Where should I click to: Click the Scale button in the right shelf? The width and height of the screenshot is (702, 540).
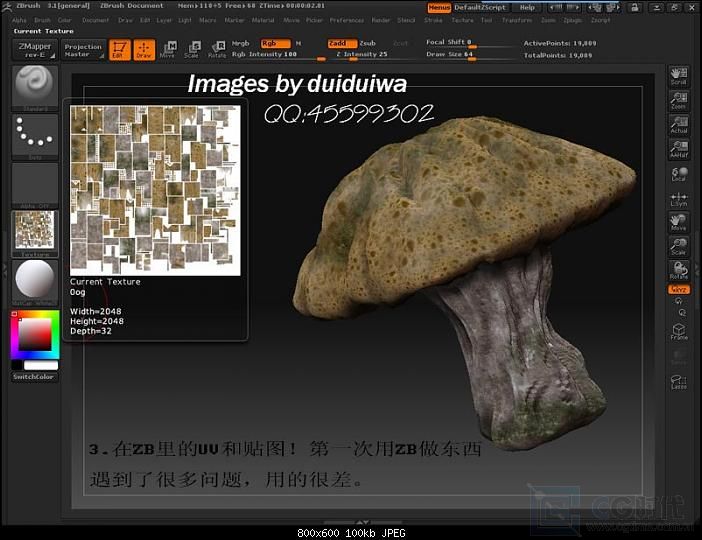point(679,247)
